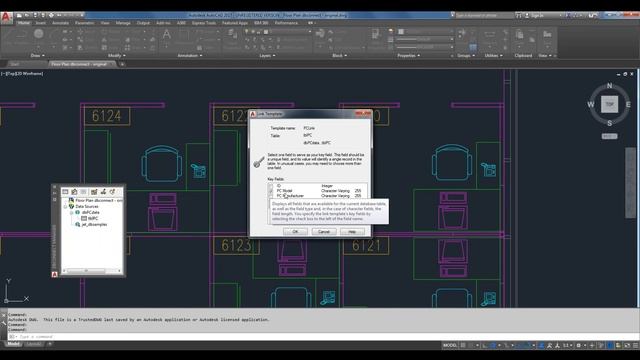The image size is (640, 360).
Task: Open the Featured Apps ribbon tab
Action: pos(235,23)
